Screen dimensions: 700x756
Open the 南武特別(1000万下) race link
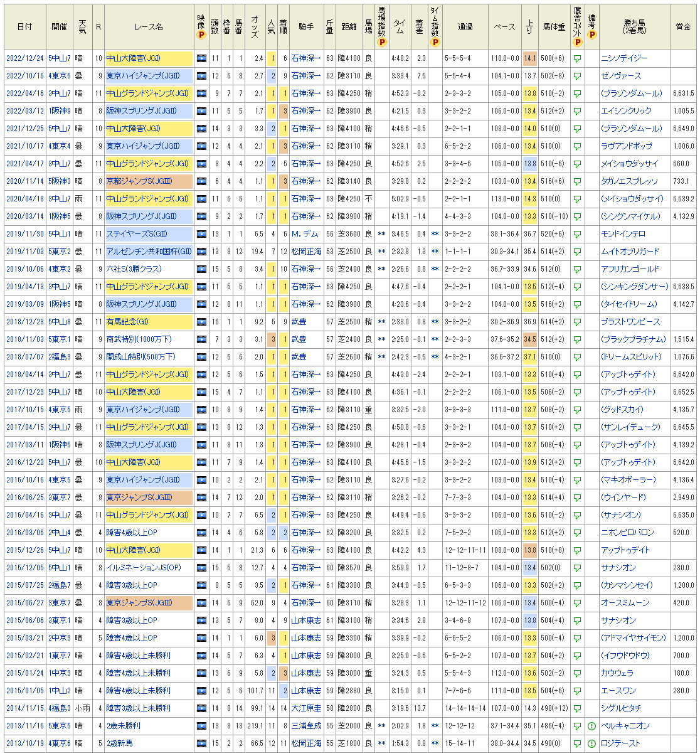(x=139, y=339)
